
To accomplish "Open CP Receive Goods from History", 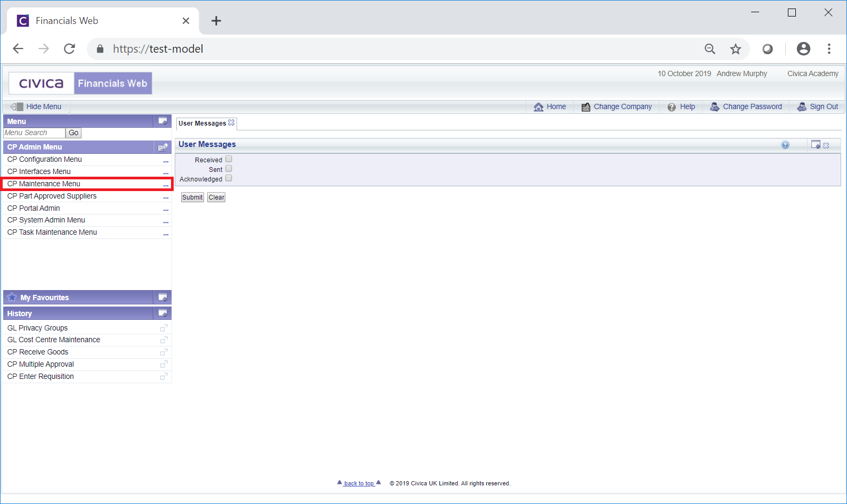I will pyautogui.click(x=38, y=352).
